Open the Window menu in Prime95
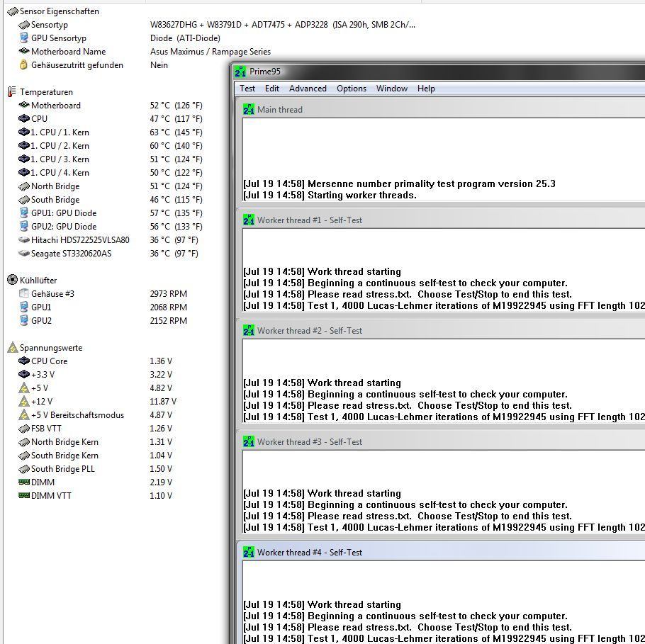The height and width of the screenshot is (644, 645). coord(391,89)
